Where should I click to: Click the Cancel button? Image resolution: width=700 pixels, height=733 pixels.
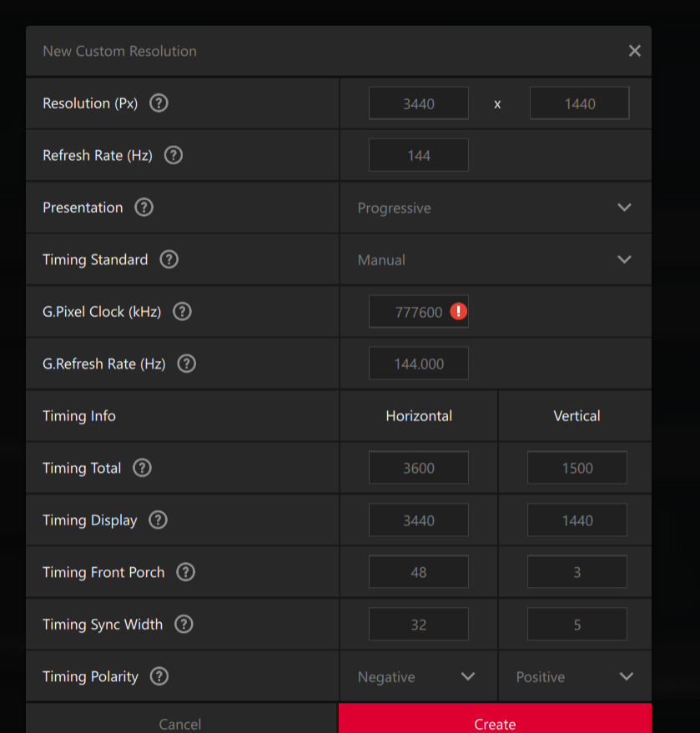pyautogui.click(x=180, y=723)
